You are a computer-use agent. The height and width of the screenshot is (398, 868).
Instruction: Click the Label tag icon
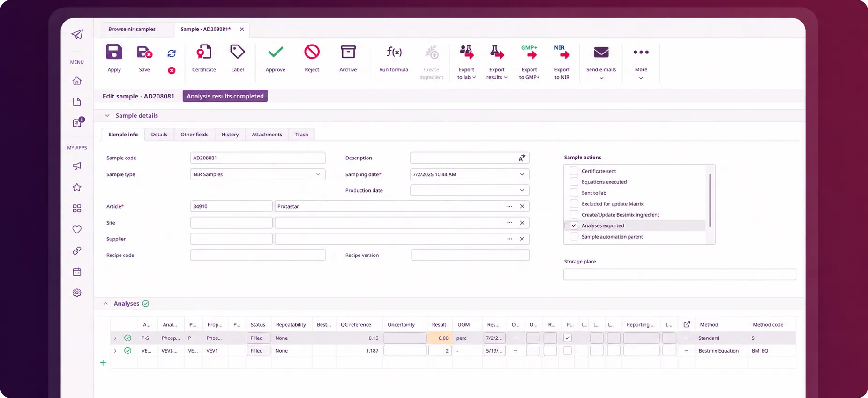pyautogui.click(x=238, y=52)
